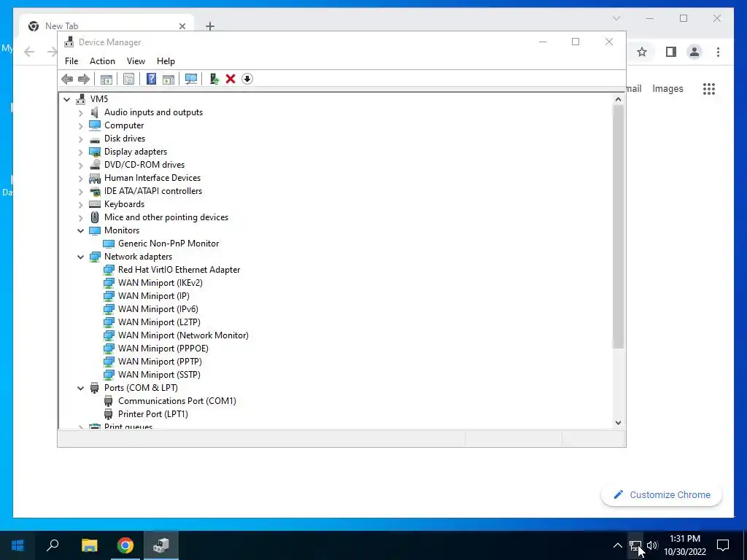Viewport: 747px width, 560px height.
Task: Select WAN Miniport (L2TP)
Action: [x=159, y=322]
